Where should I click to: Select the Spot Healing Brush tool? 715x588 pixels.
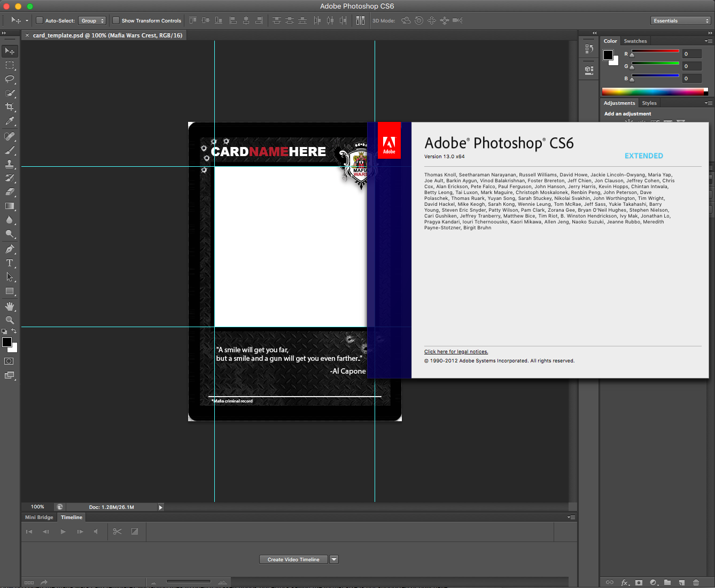[x=10, y=136]
